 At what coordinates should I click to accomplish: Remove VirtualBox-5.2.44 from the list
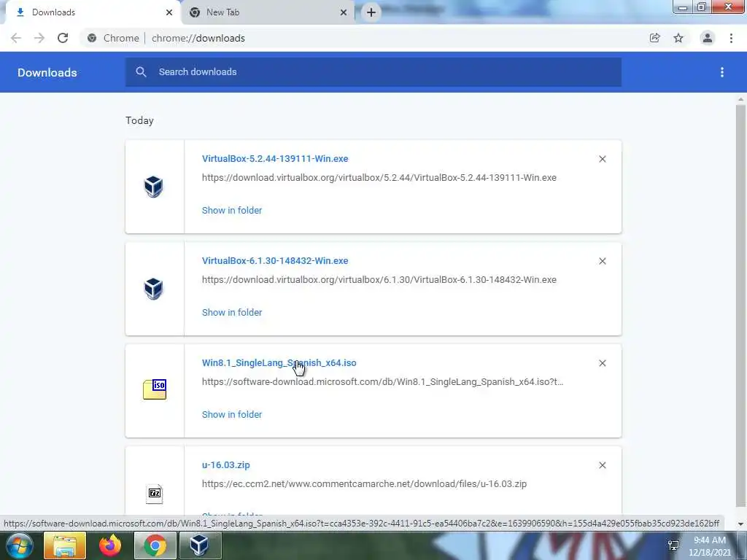602,159
